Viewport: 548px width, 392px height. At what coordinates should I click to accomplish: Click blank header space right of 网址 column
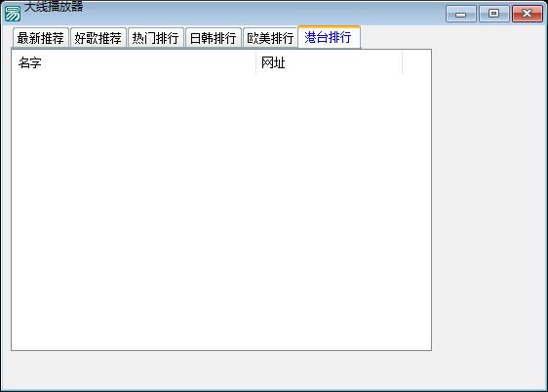point(416,62)
